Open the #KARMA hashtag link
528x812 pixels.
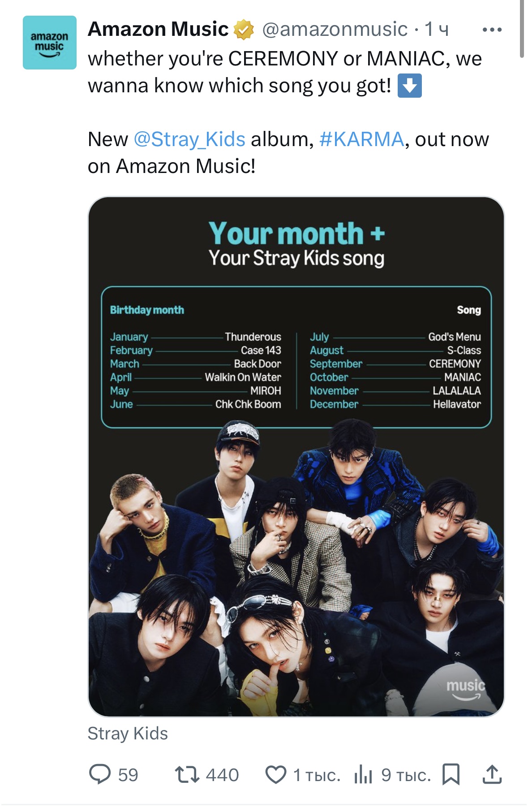[361, 139]
